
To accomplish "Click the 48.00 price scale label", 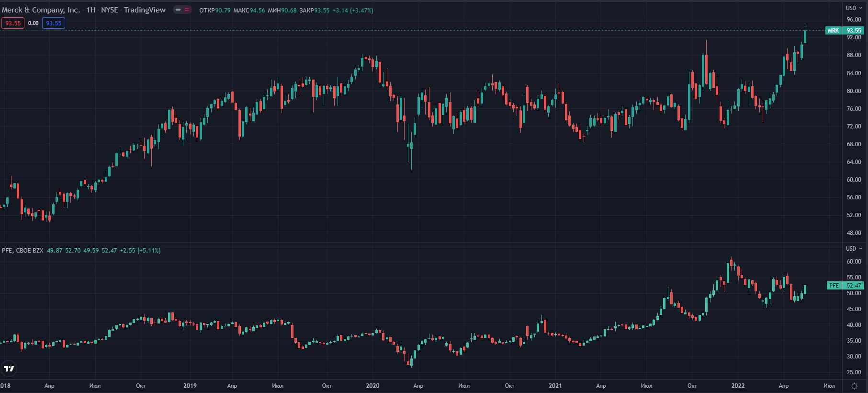I will click(x=854, y=233).
